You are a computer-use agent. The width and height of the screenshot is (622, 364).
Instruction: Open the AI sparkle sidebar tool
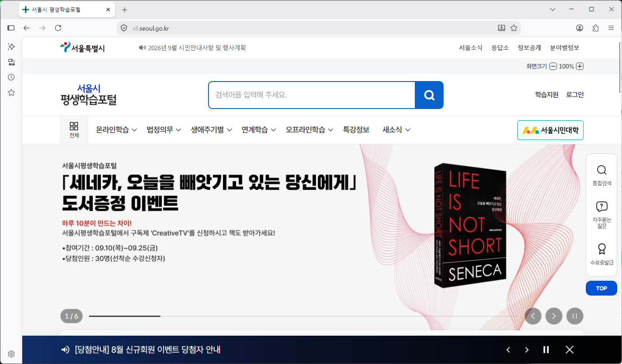click(x=11, y=47)
